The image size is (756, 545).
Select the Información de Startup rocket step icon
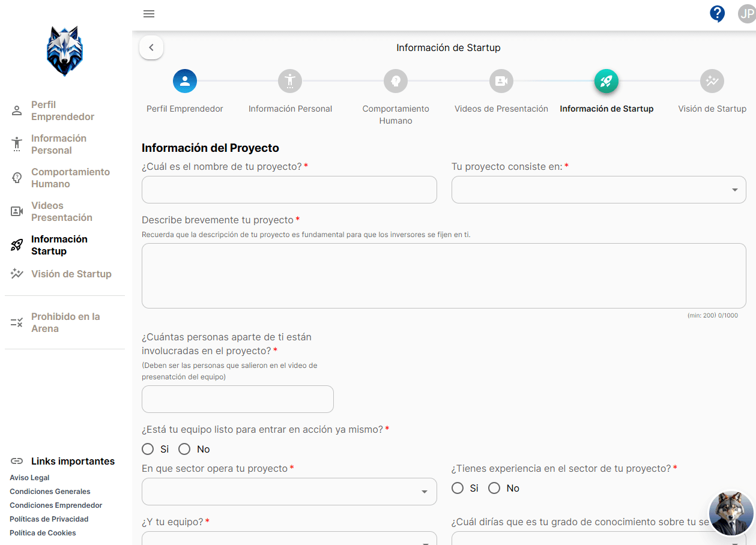[606, 81]
